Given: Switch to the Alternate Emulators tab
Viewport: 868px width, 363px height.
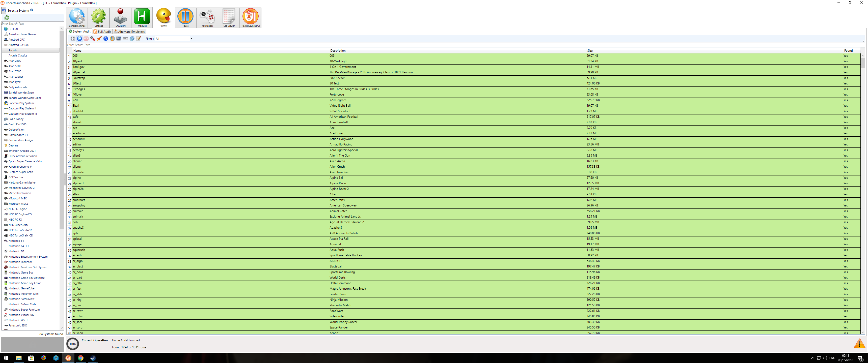Looking at the screenshot, I should pyautogui.click(x=129, y=32).
